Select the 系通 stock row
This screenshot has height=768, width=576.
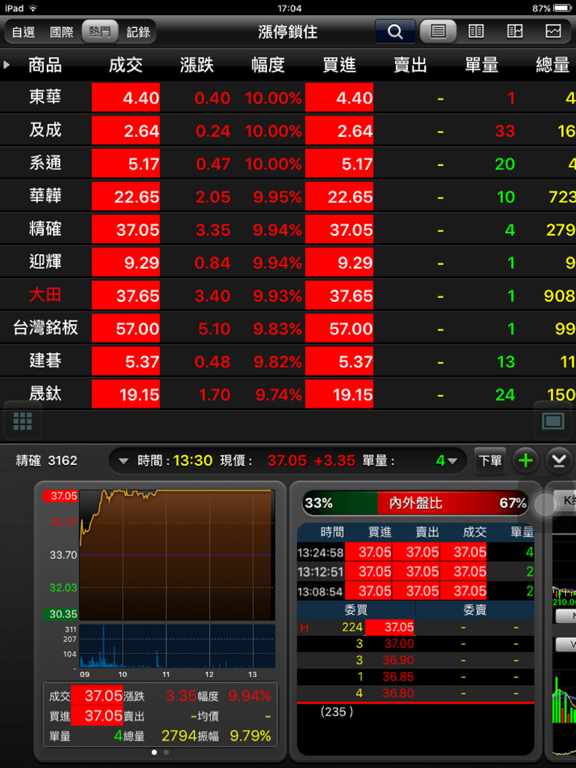(x=288, y=163)
